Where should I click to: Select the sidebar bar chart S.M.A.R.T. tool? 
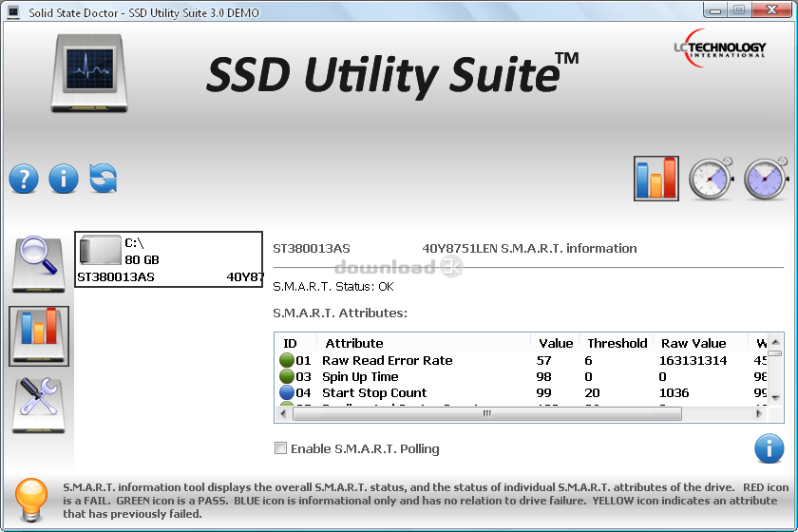[39, 336]
